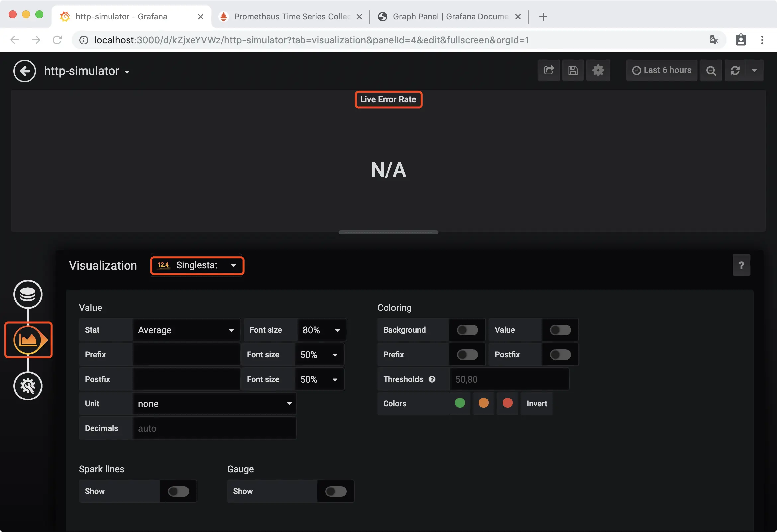Switch to Graph Panel Grafana Docs tab
Viewport: 777px width, 532px height.
449,16
